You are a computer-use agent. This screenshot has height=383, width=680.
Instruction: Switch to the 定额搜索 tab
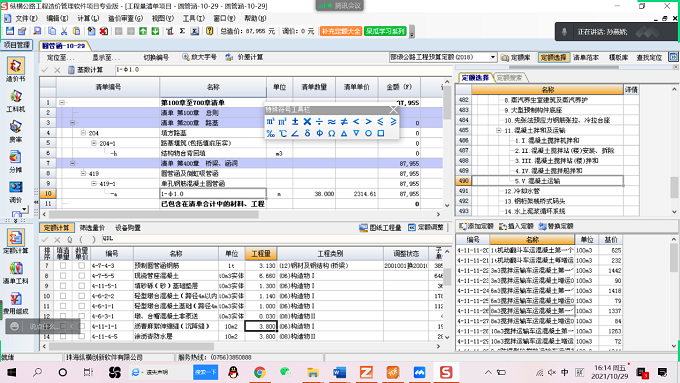click(x=510, y=78)
